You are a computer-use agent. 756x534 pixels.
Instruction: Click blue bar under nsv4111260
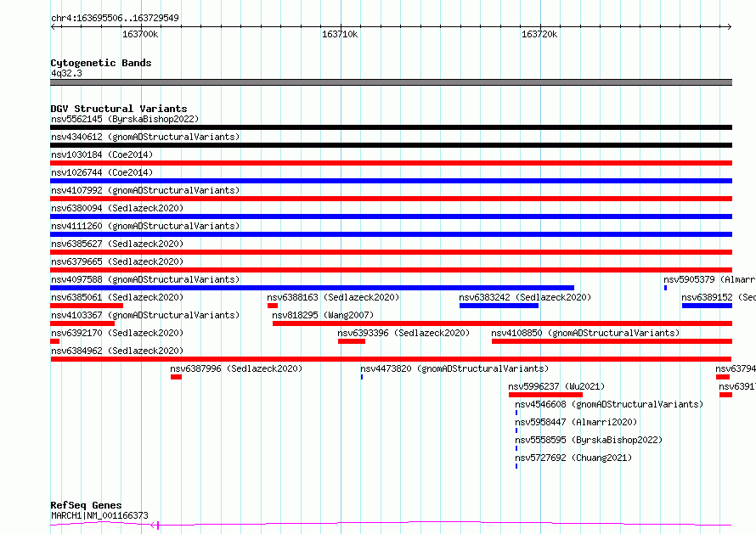[391, 234]
